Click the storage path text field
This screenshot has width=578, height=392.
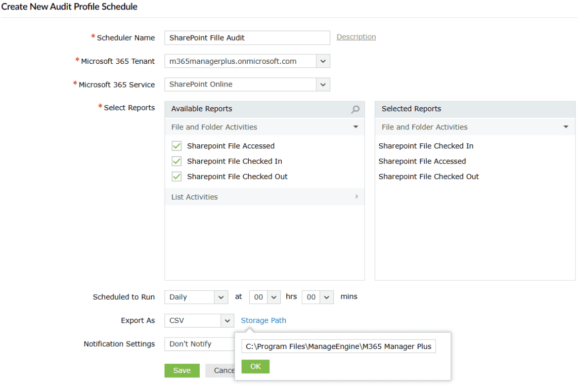click(339, 347)
